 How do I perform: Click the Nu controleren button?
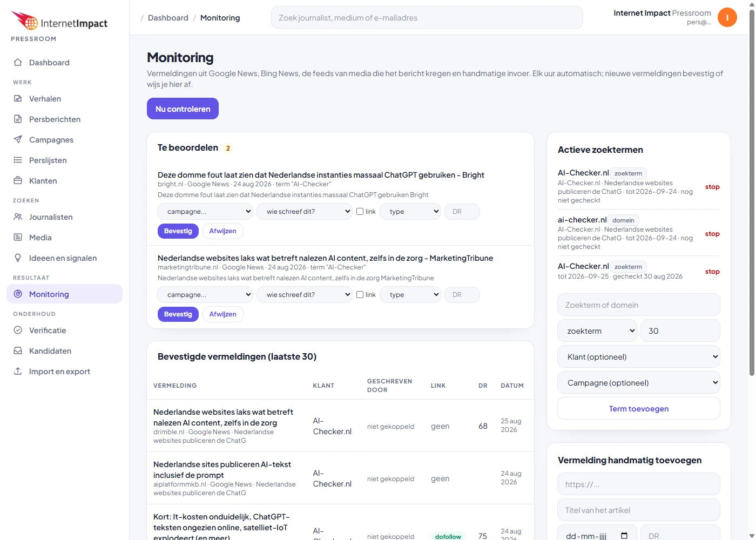183,109
